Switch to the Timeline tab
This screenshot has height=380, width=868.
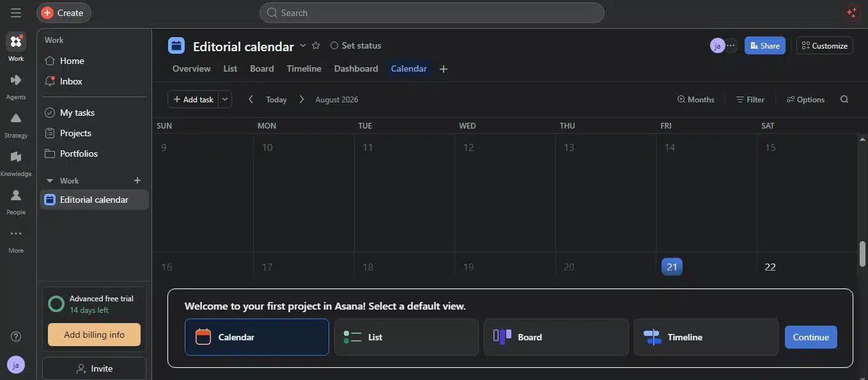tap(304, 68)
